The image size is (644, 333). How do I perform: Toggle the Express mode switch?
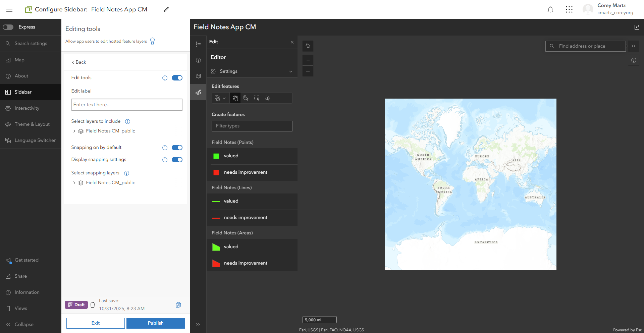pos(8,27)
